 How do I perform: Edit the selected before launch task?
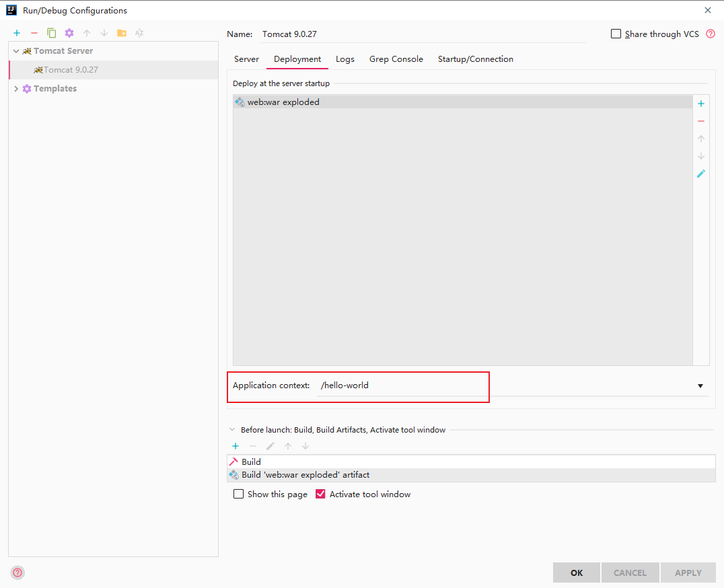click(x=270, y=446)
